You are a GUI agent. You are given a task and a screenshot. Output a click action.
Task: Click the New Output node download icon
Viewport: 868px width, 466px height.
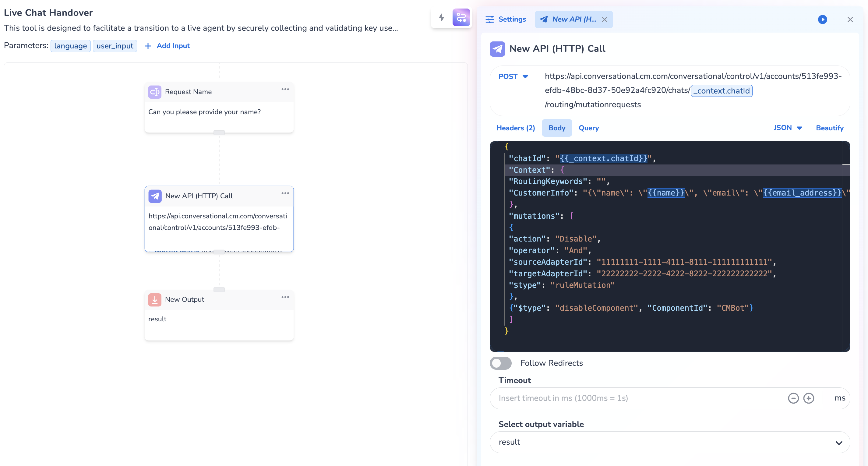(x=155, y=299)
